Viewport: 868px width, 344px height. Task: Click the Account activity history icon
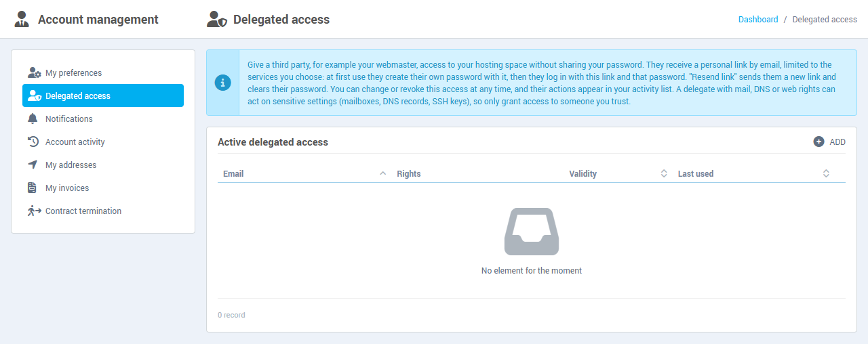[33, 142]
